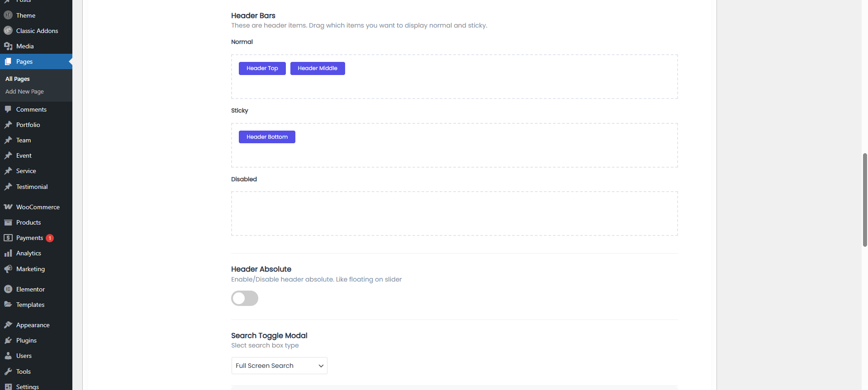Click the Elementor icon in sidebar

tap(8, 289)
